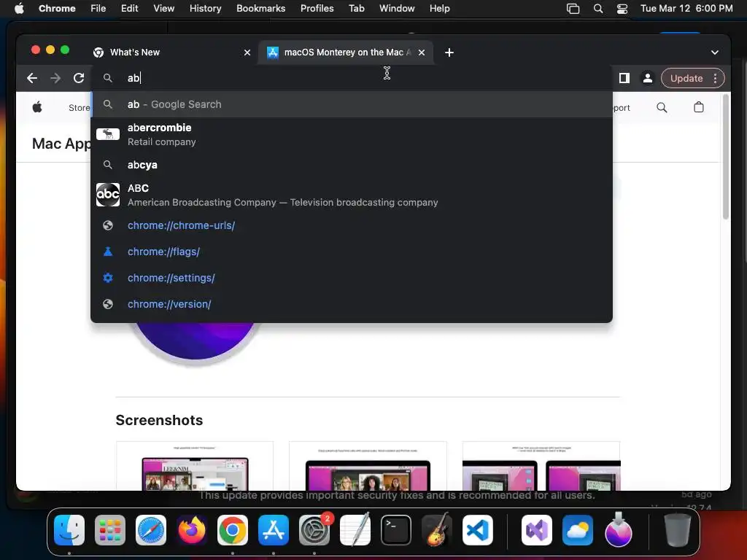Open a new tab with plus button
Screen dimensions: 747x560
[x=449, y=52]
